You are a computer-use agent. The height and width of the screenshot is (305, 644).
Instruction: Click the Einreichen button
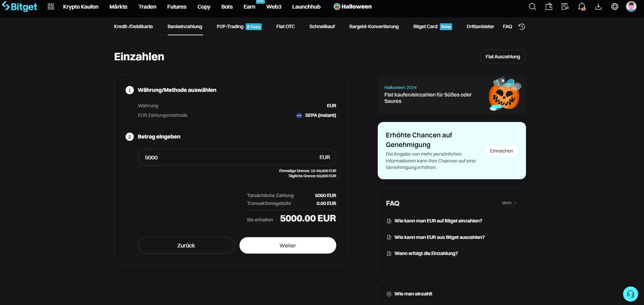point(501,151)
